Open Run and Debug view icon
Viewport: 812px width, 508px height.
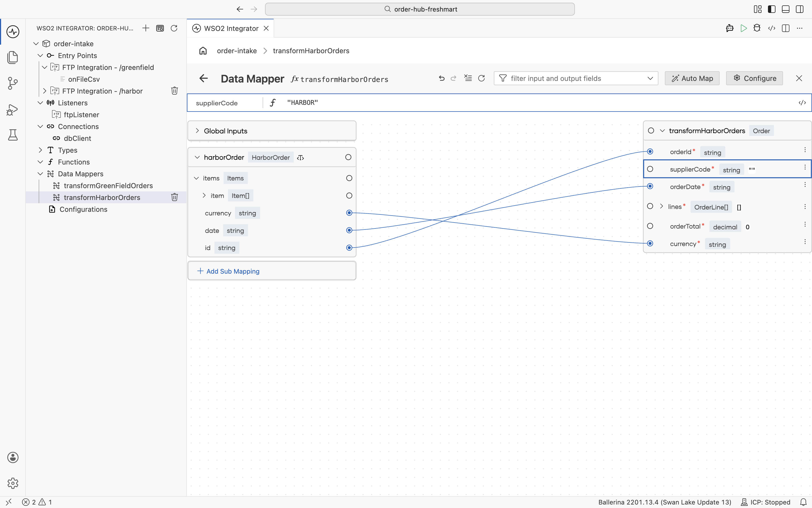[13, 110]
